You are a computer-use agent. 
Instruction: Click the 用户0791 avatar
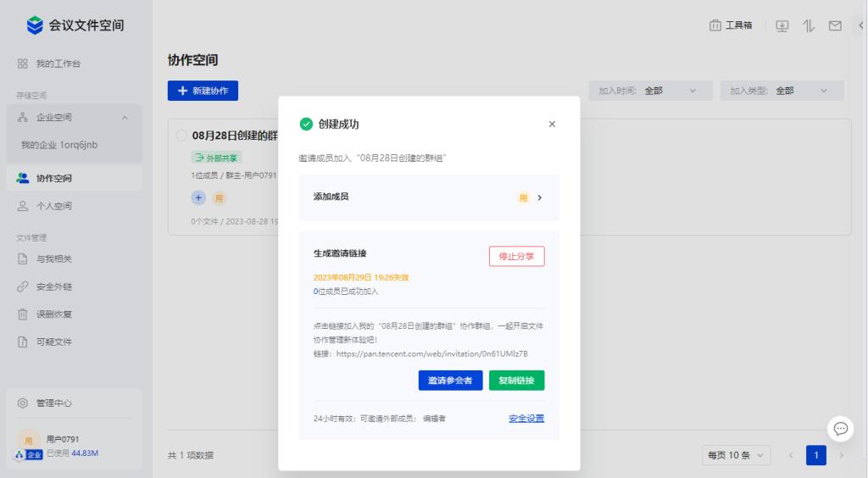click(x=29, y=441)
